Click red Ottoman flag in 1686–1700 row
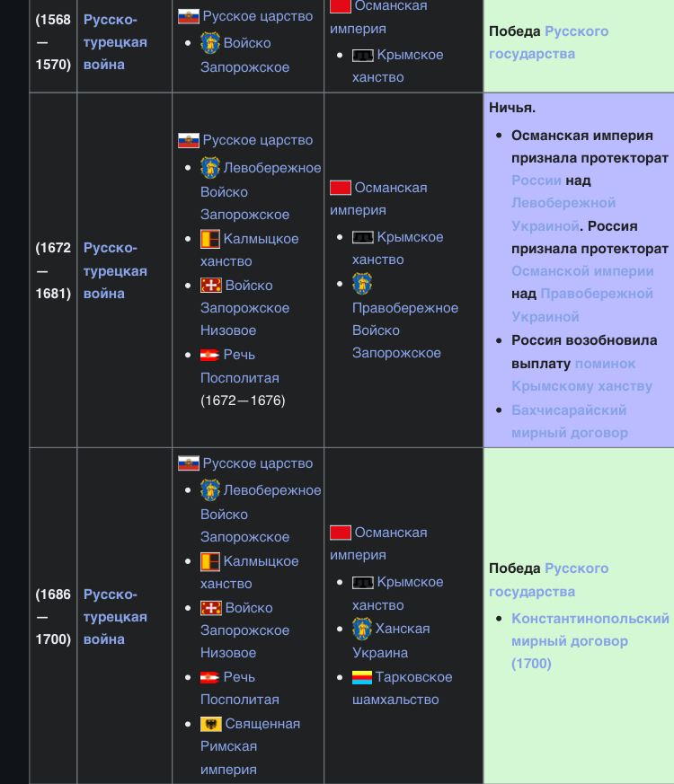 click(x=341, y=533)
